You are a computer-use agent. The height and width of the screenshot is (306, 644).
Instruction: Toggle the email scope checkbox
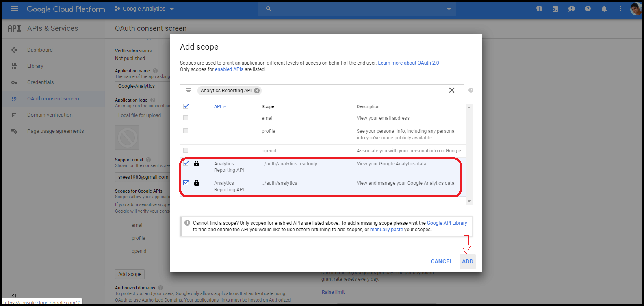click(186, 118)
